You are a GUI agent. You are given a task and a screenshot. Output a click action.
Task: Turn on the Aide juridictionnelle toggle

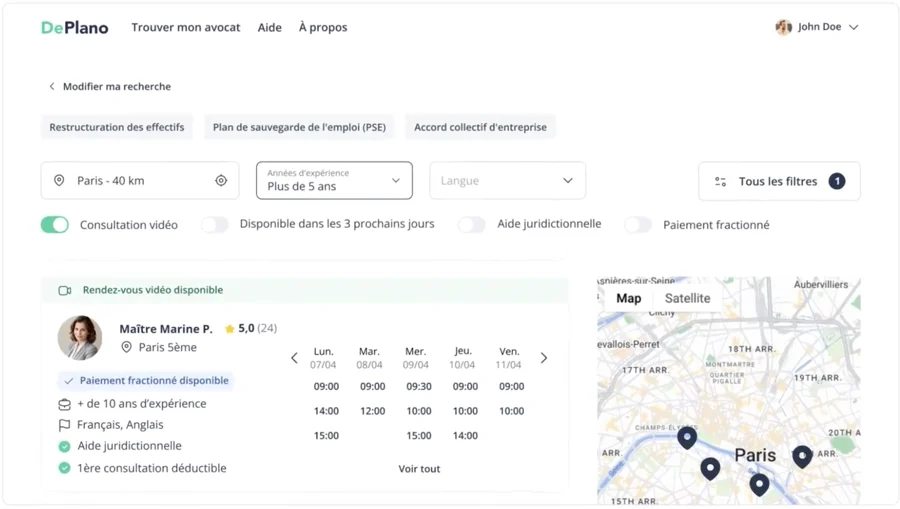[472, 225]
